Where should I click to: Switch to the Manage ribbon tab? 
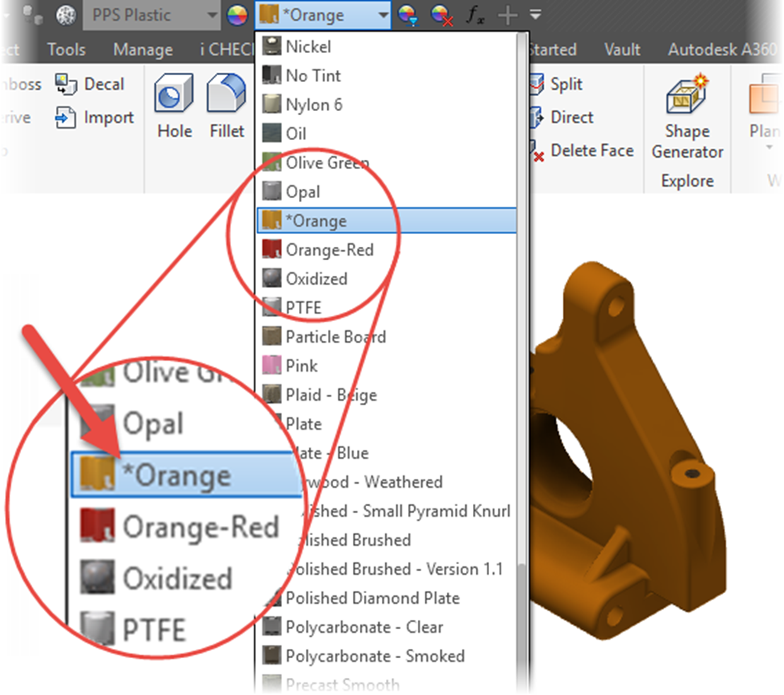click(x=142, y=49)
